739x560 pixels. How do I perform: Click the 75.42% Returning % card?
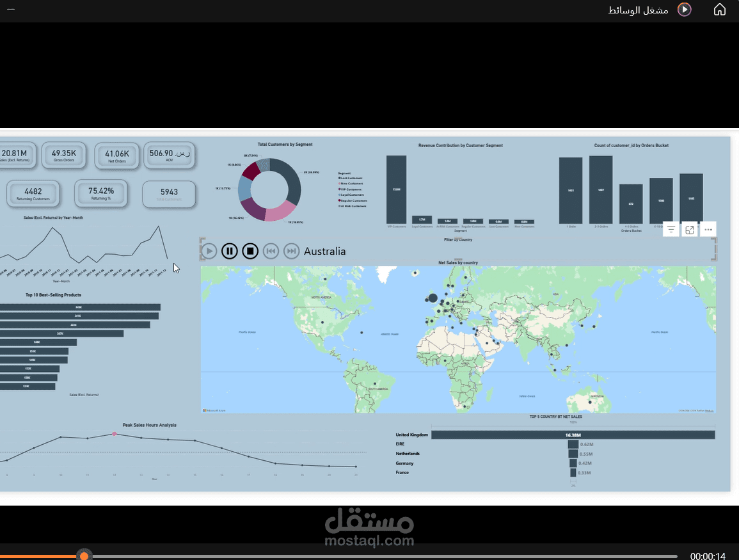pos(101,193)
